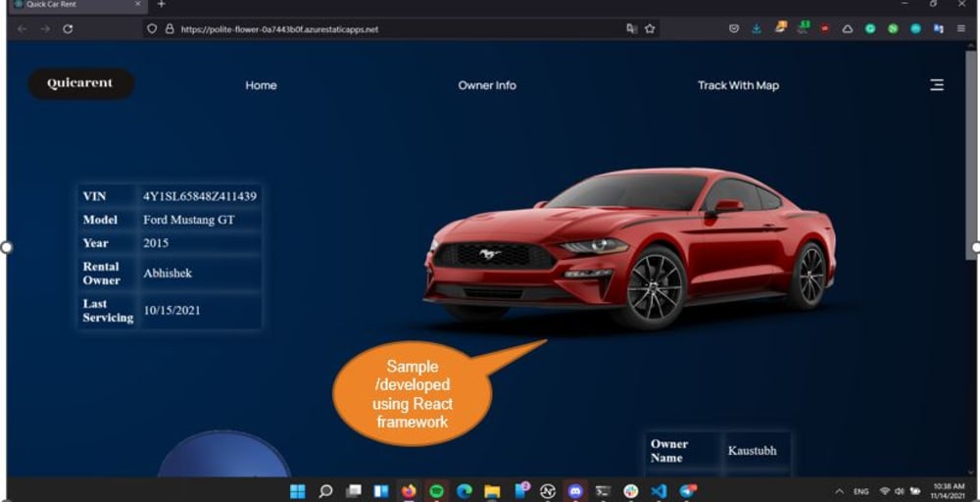Screen dimensions: 980x502
Task: Launch Microsoft Edge from taskbar
Action: point(465,491)
